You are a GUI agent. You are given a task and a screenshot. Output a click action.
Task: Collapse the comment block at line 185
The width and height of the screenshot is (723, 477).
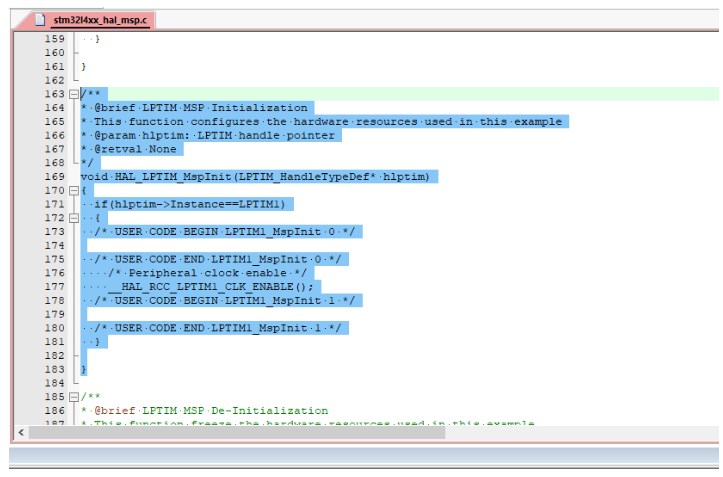click(x=74, y=397)
